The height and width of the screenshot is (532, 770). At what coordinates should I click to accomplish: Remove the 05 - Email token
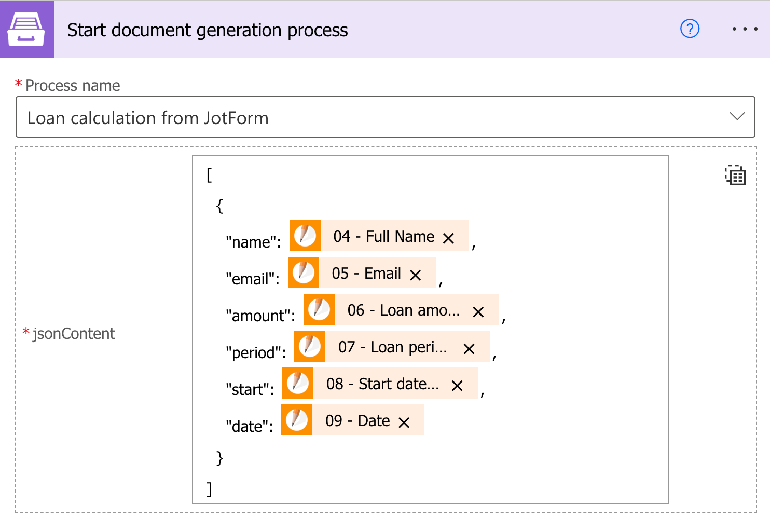tap(416, 275)
